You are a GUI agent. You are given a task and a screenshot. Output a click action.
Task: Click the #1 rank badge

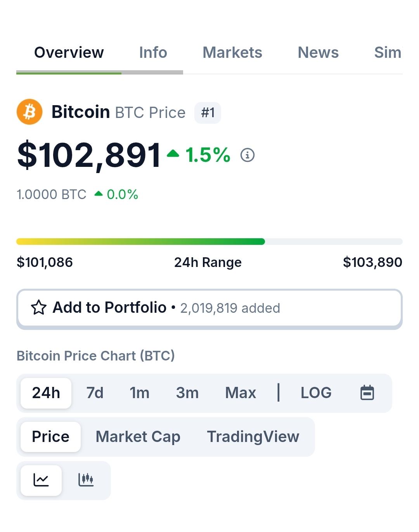[x=208, y=113]
